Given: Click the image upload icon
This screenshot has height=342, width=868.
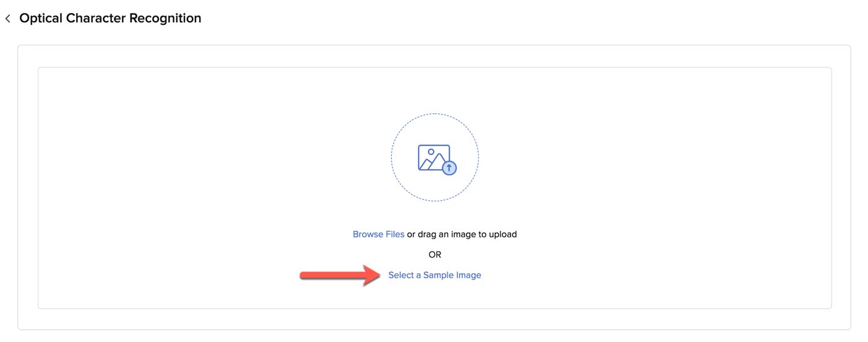Looking at the screenshot, I should pyautogui.click(x=434, y=157).
